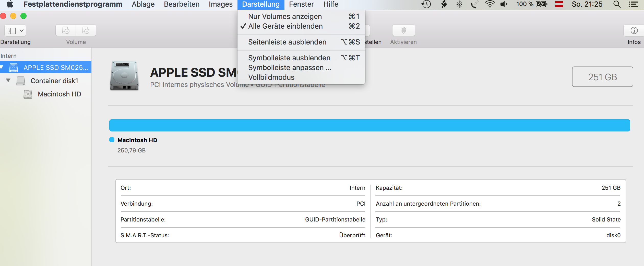The image size is (644, 266).
Task: Click the Typ value Solid State
Action: click(606, 219)
